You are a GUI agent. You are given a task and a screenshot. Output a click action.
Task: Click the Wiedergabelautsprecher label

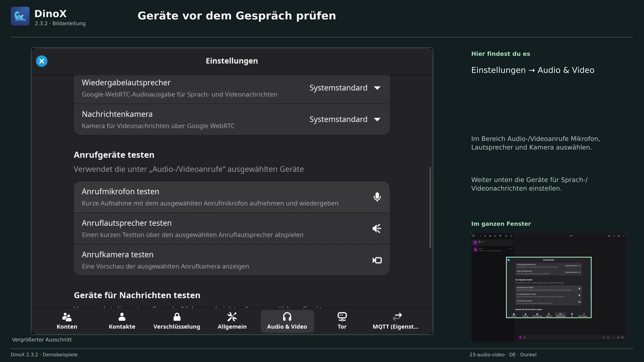click(x=126, y=82)
